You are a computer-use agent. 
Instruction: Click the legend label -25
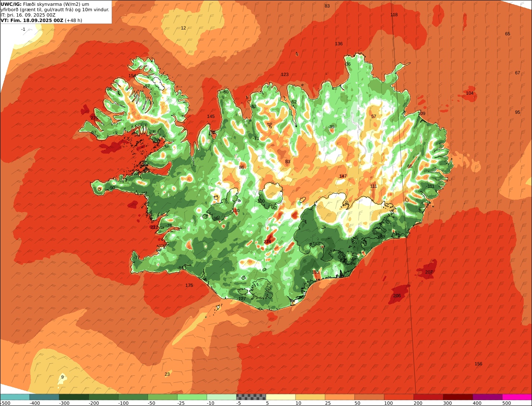coord(182,403)
